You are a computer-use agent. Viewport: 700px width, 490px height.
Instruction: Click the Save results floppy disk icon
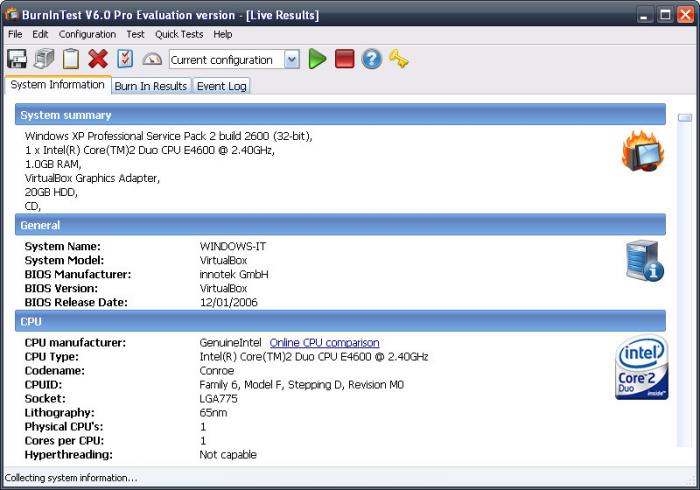(x=17, y=59)
